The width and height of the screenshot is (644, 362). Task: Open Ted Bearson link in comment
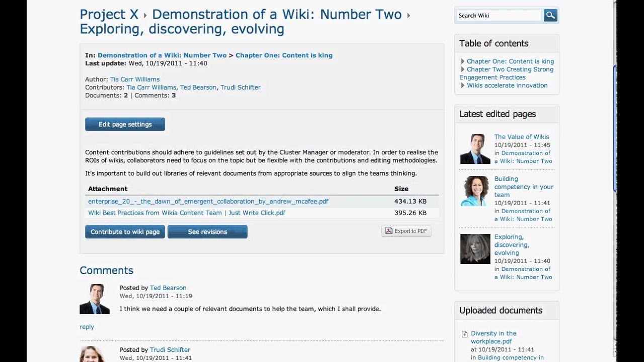click(x=168, y=288)
